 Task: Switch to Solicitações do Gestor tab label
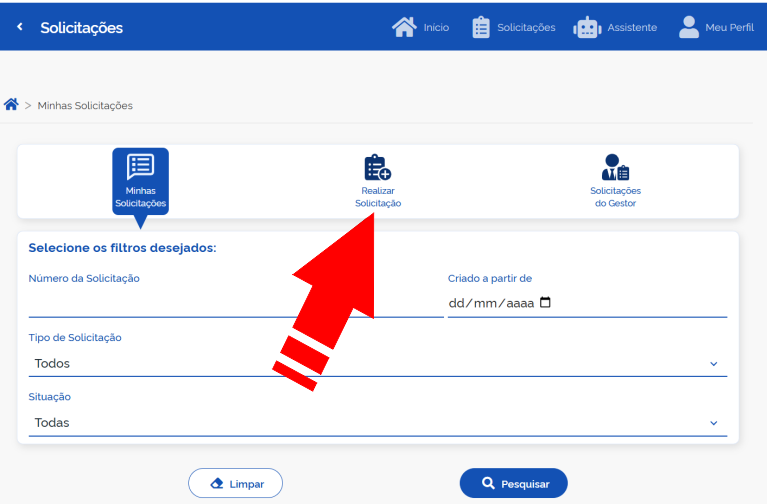[x=615, y=197]
